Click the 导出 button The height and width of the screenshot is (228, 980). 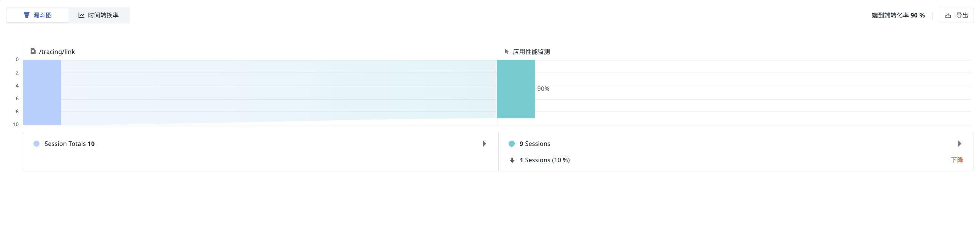tap(956, 16)
